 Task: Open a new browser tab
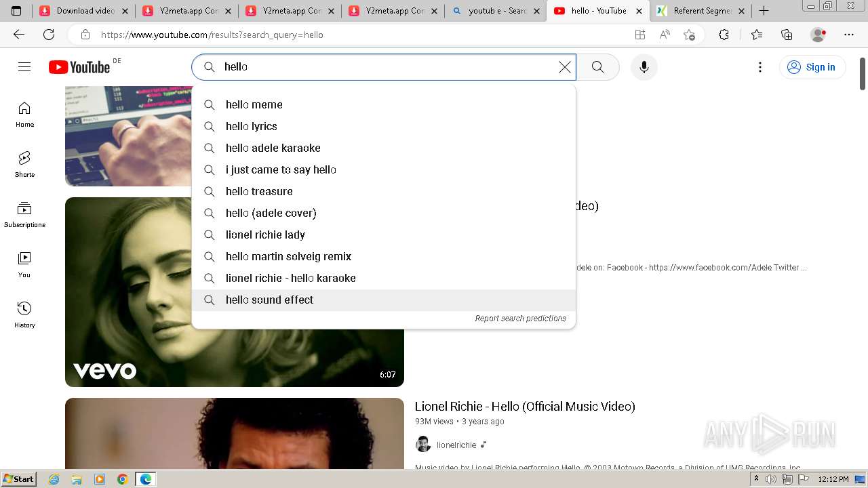point(764,11)
